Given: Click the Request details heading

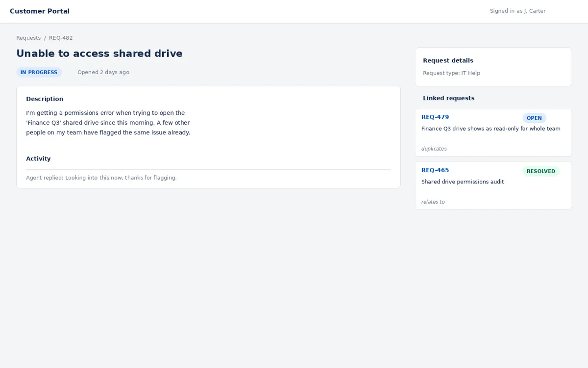Looking at the screenshot, I should (448, 61).
